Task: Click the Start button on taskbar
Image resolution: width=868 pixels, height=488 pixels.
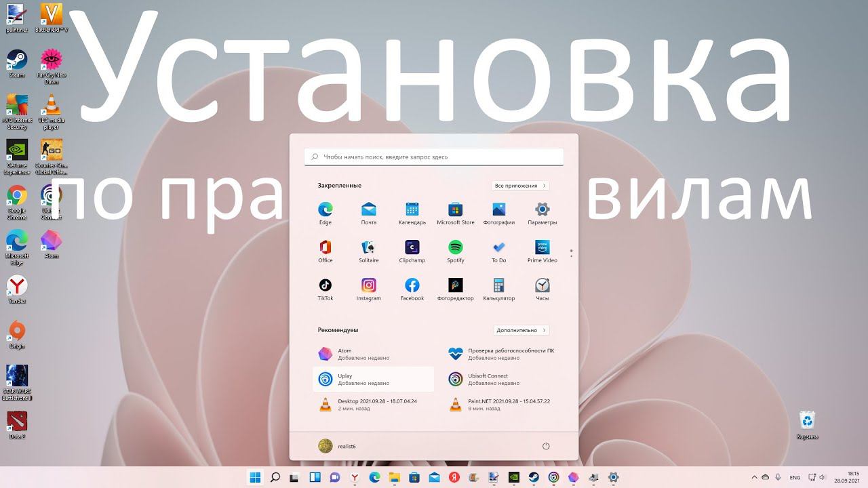Action: [256, 477]
